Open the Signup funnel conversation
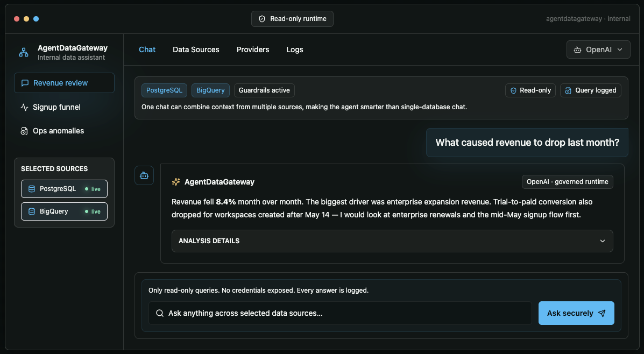This screenshot has height=354, width=644. 64,107
